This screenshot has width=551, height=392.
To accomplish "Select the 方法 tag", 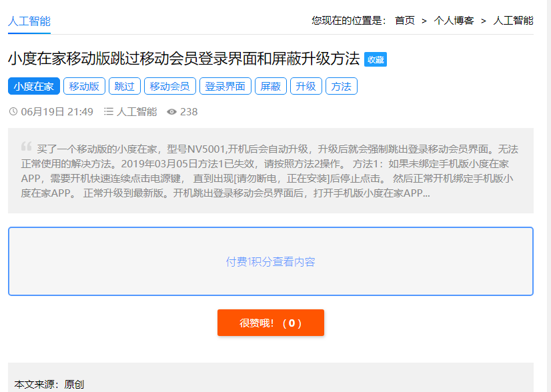I will (x=342, y=86).
